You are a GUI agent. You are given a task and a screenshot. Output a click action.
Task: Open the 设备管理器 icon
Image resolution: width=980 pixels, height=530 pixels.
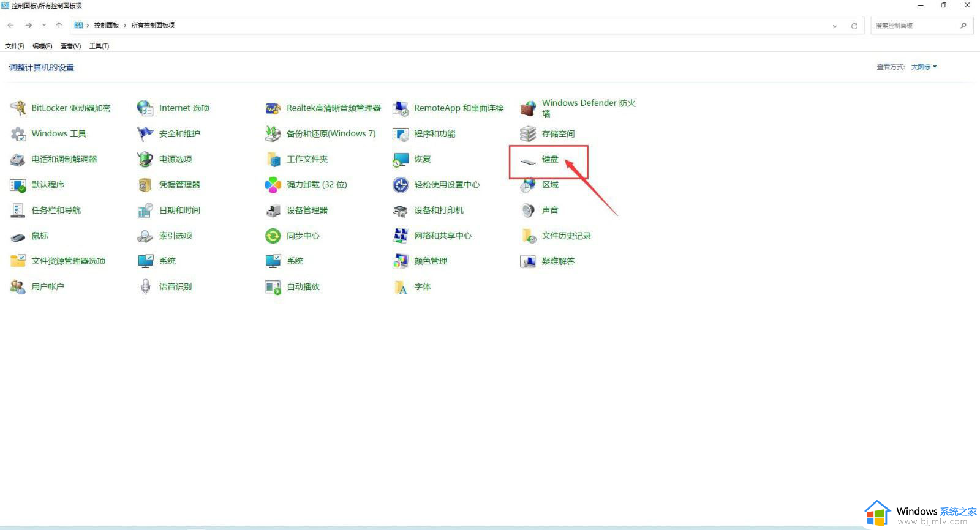(x=273, y=211)
